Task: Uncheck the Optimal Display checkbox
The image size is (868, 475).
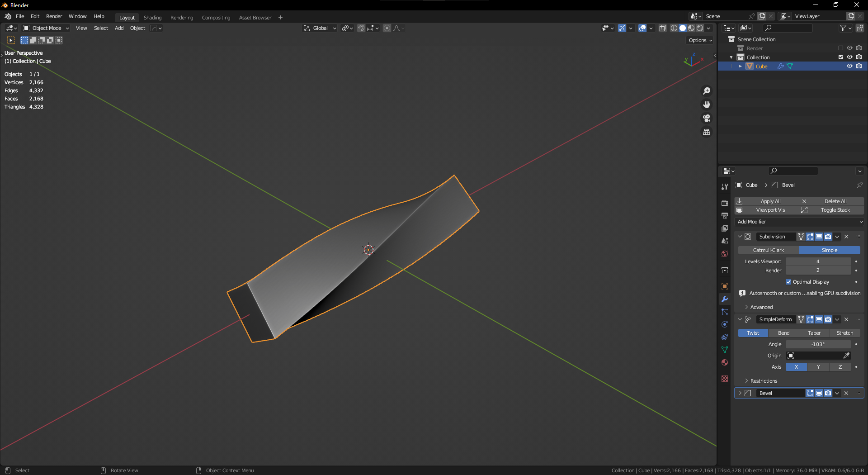Action: (x=788, y=282)
